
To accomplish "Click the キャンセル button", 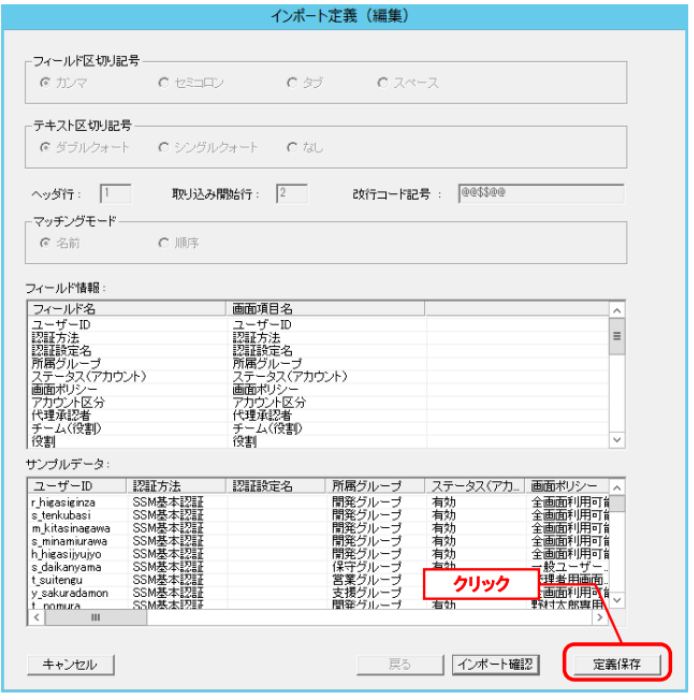I will pyautogui.click(x=71, y=665).
